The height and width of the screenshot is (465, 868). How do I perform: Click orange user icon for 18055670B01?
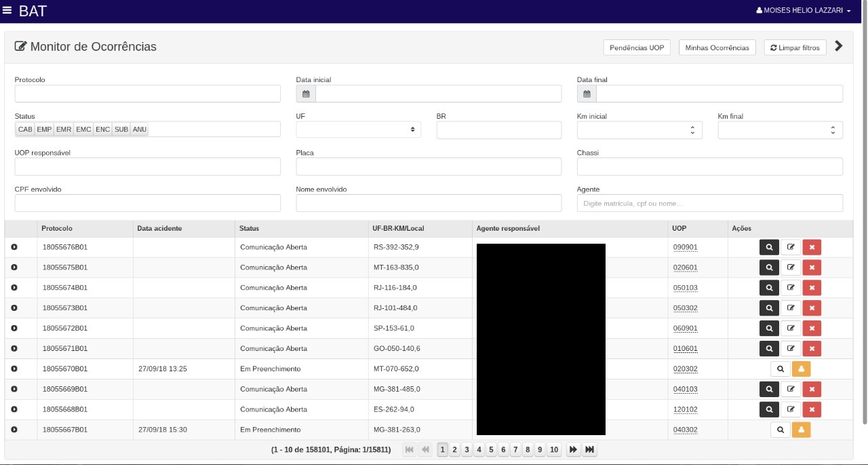tap(802, 369)
